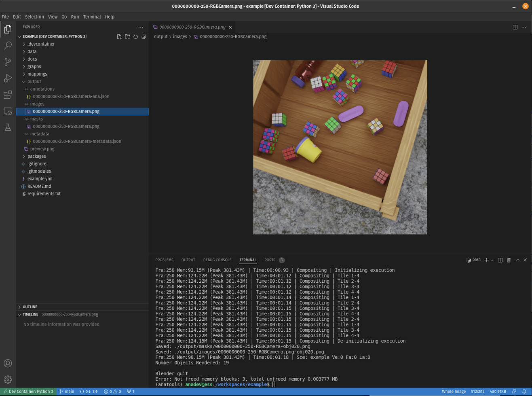The image size is (532, 396).
Task: Open README.md in the file tree
Action: click(x=39, y=186)
